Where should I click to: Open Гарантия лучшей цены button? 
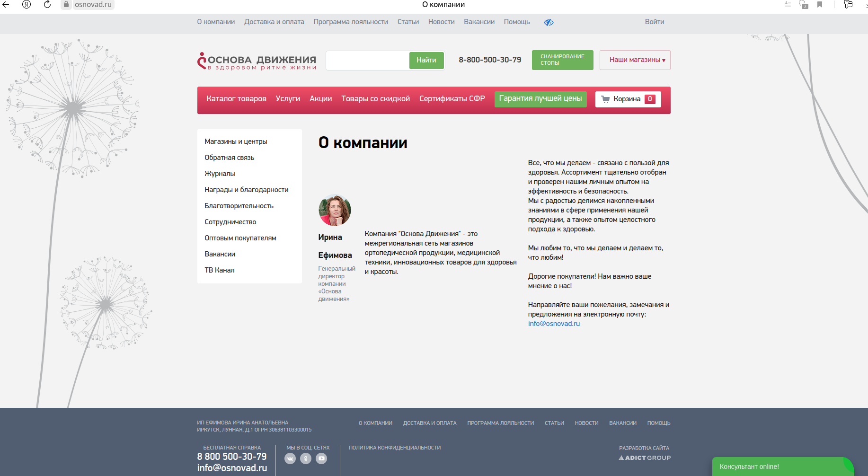540,99
